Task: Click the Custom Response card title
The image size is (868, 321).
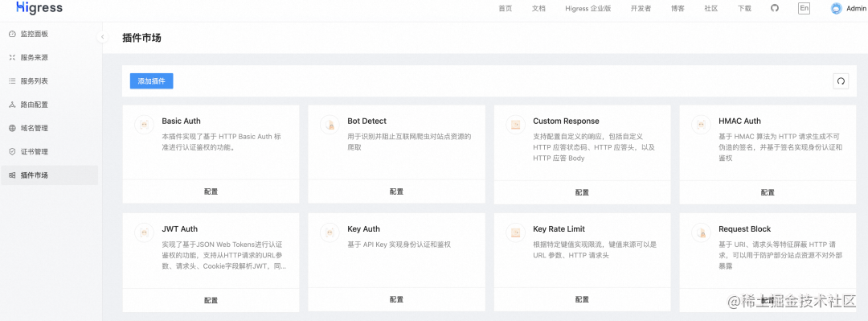Action: [566, 121]
